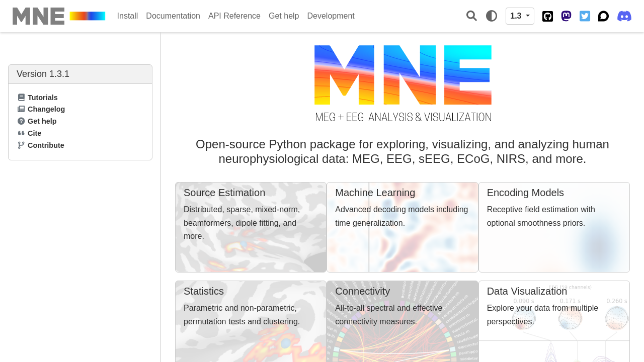Image resolution: width=644 pixels, height=362 pixels.
Task: Open the sidebar Get help link
Action: pos(42,121)
